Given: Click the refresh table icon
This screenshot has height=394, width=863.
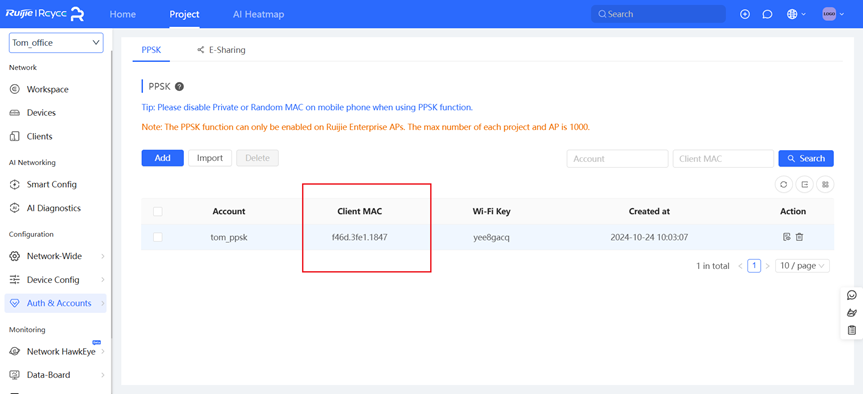Looking at the screenshot, I should coord(784,185).
